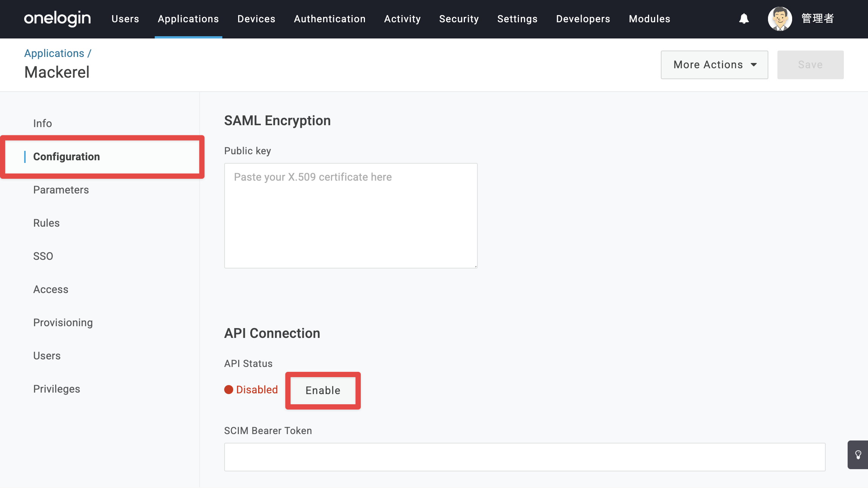Open the Activity menu
Viewport: 868px width, 488px height.
pos(402,19)
